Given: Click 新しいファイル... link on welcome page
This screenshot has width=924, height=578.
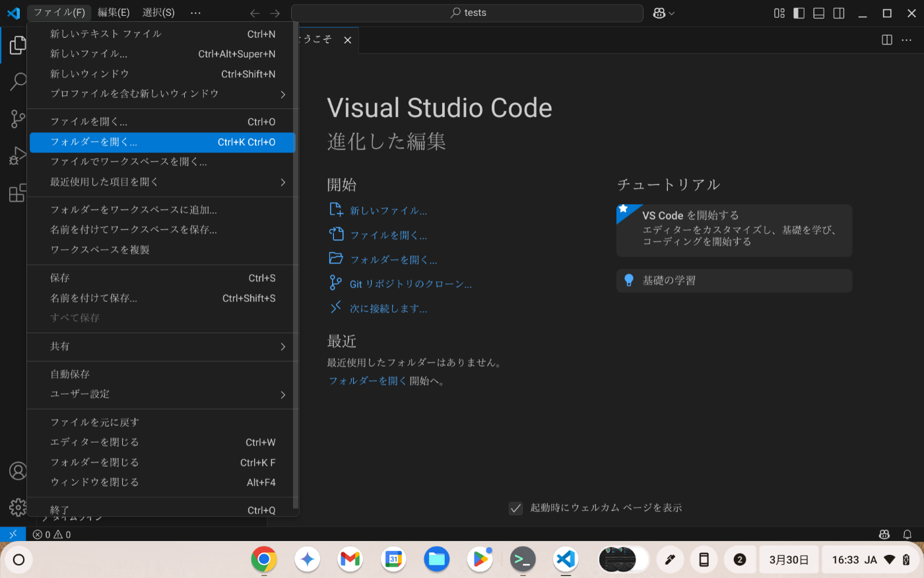Looking at the screenshot, I should (x=388, y=211).
